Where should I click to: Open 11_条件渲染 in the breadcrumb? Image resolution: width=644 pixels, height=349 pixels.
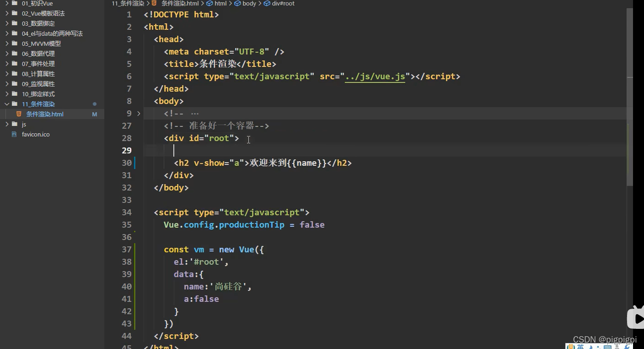pyautogui.click(x=128, y=3)
